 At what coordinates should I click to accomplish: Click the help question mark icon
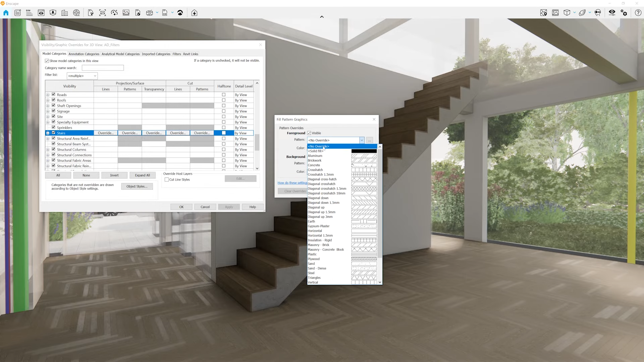(x=638, y=13)
